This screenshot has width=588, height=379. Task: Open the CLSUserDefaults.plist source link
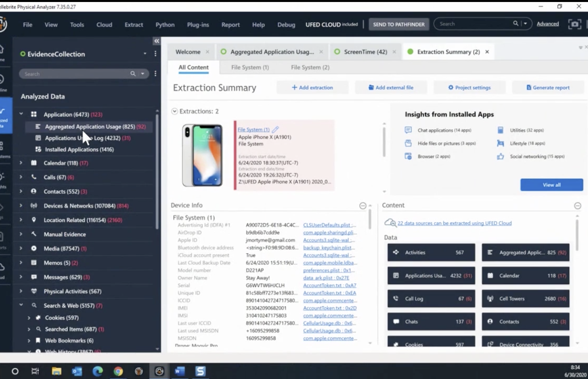click(329, 225)
